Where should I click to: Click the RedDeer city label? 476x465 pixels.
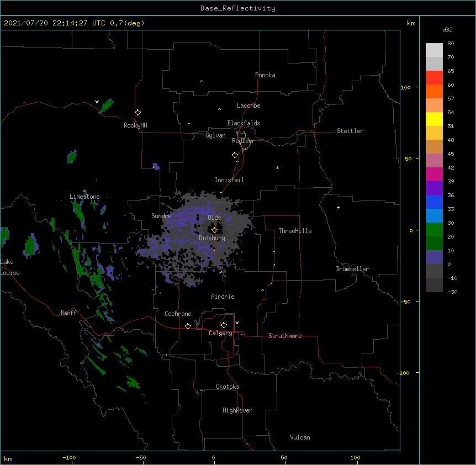pyautogui.click(x=243, y=141)
